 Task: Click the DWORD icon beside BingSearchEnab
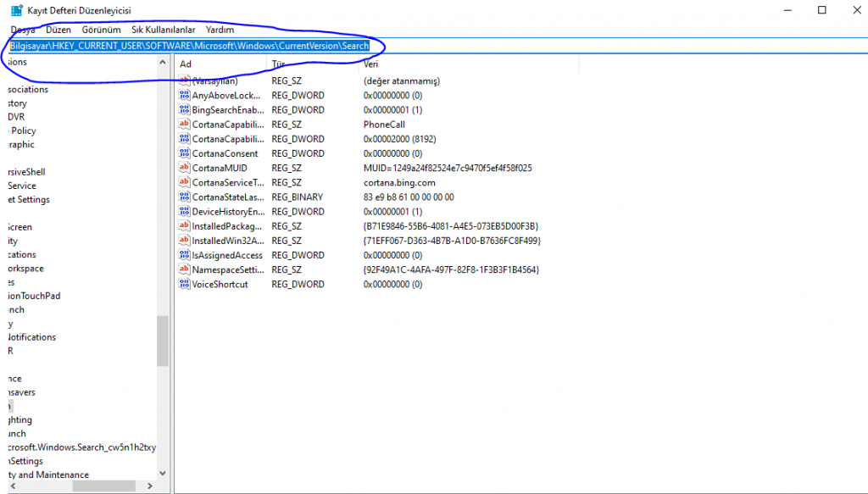[184, 109]
